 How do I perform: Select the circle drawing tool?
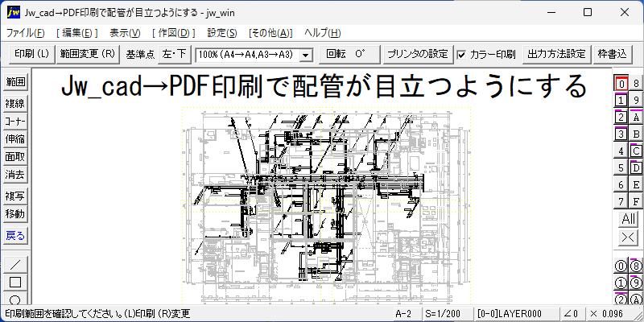[15, 299]
